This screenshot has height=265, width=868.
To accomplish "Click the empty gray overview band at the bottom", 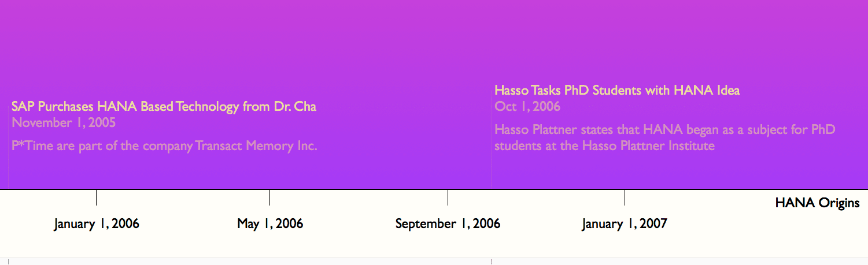I will click(434, 262).
